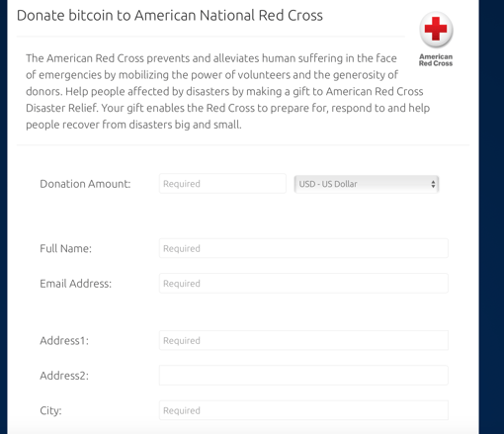Click the Red Cross description paragraph
Image resolution: width=504 pixels, height=434 pixels.
tap(228, 91)
